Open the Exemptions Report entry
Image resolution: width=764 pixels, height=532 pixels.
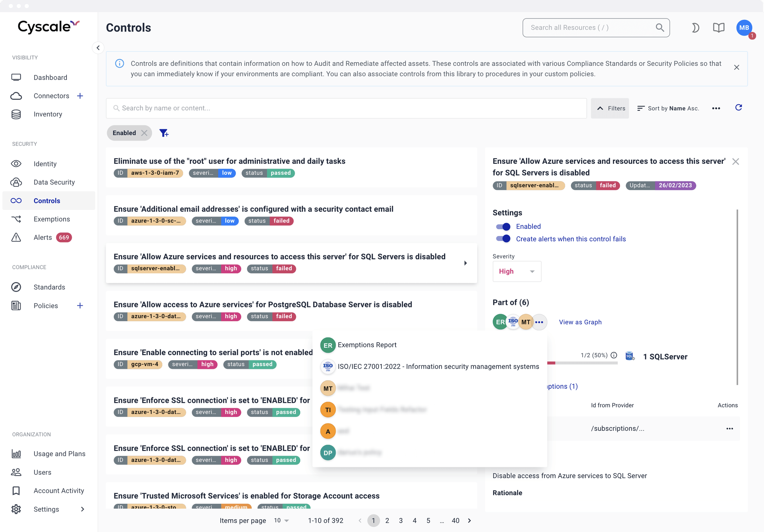[367, 345]
